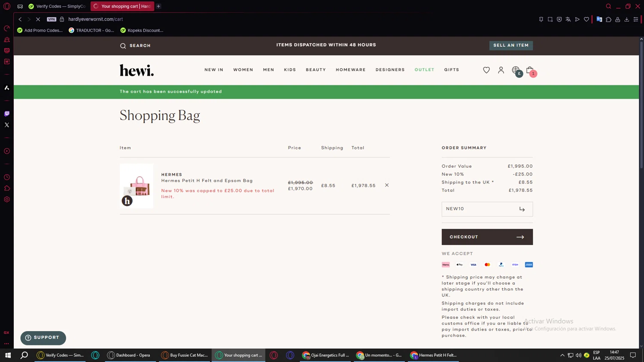Open the BEAUTY menu
The width and height of the screenshot is (644, 362).
[316, 70]
